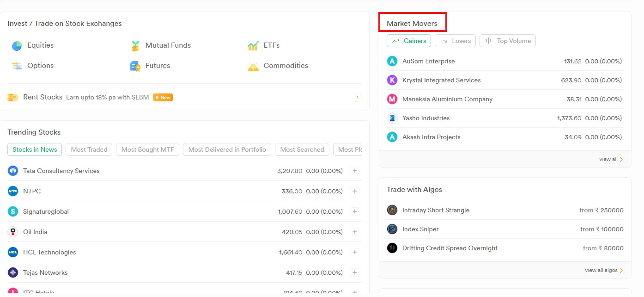This screenshot has height=297, width=644.
Task: Click the Equities pie chart icon
Action: 17,46
